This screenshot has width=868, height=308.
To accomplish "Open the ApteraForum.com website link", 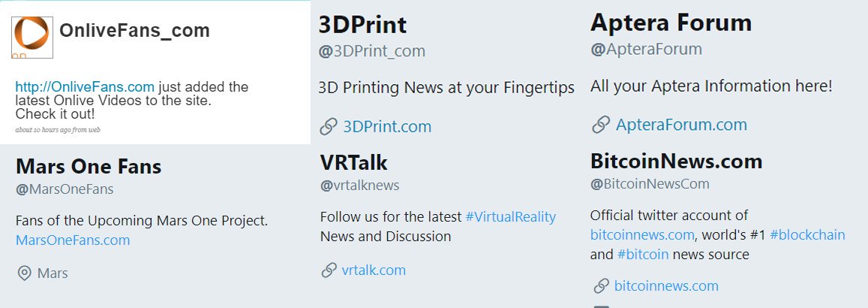I will (x=681, y=125).
